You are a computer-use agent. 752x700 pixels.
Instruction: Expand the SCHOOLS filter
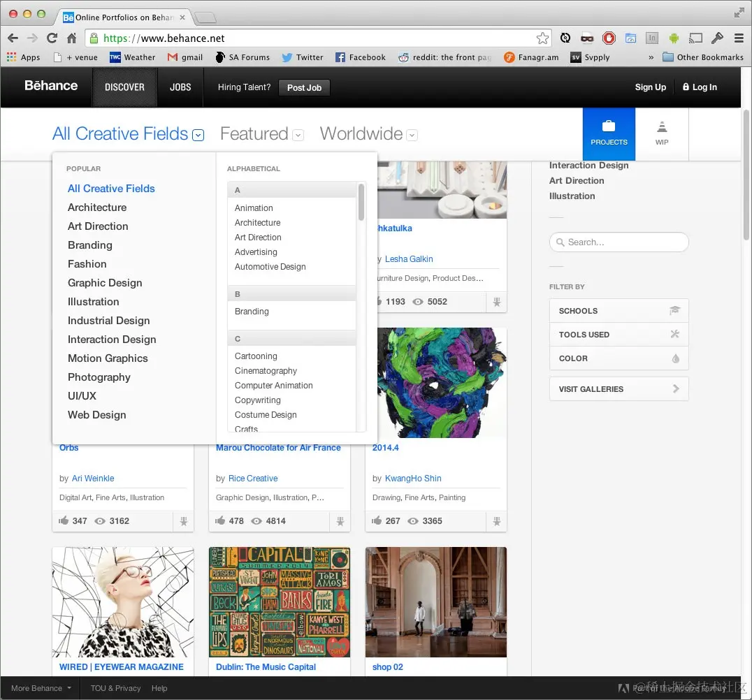tap(619, 310)
